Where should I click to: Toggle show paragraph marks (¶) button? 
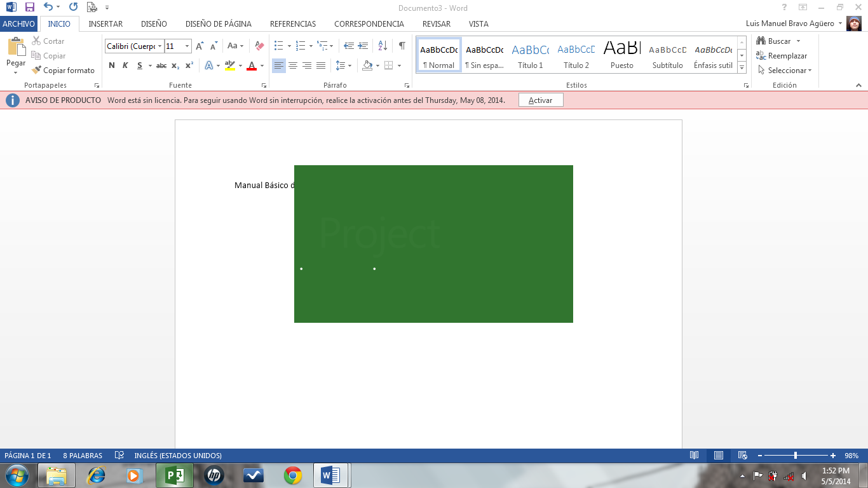click(x=402, y=46)
